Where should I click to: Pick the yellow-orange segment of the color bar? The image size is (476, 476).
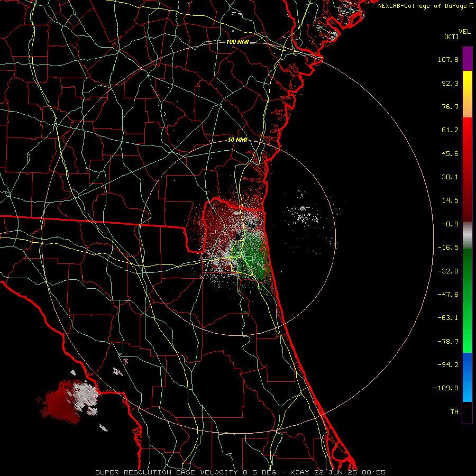coord(467,94)
